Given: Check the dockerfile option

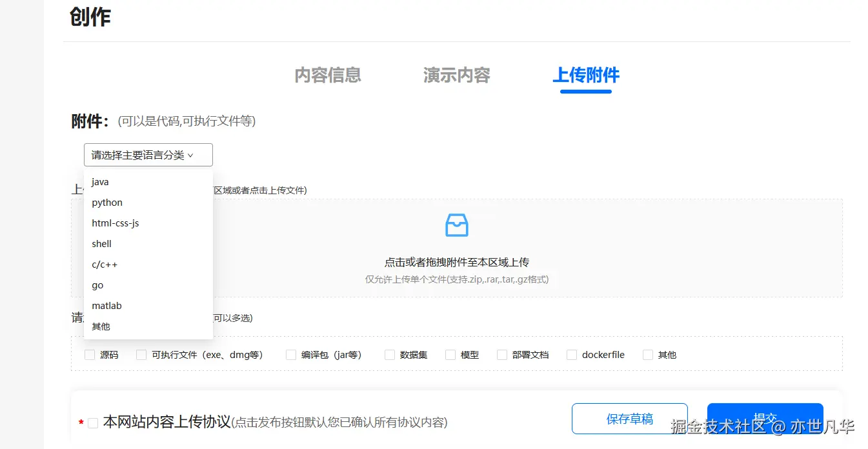Looking at the screenshot, I should tap(571, 354).
